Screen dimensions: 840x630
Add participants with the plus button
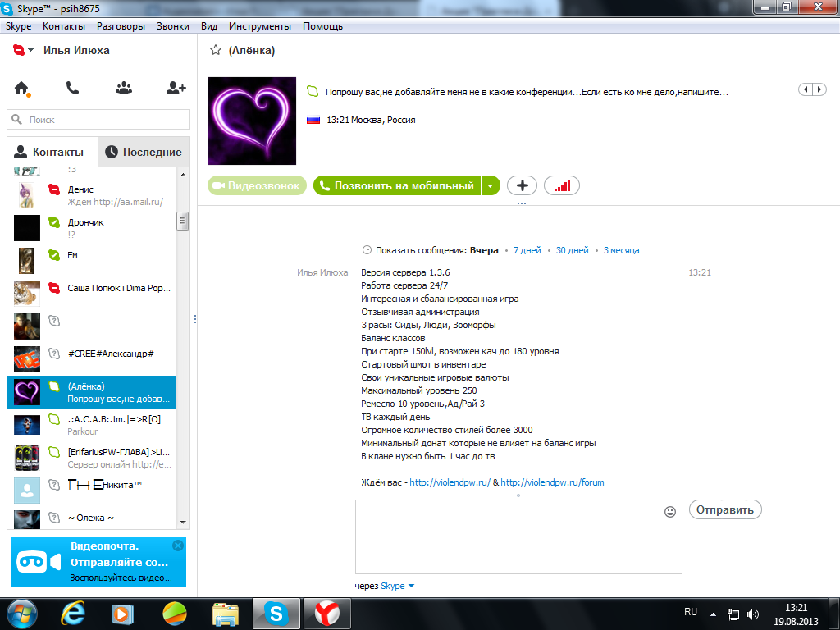523,186
